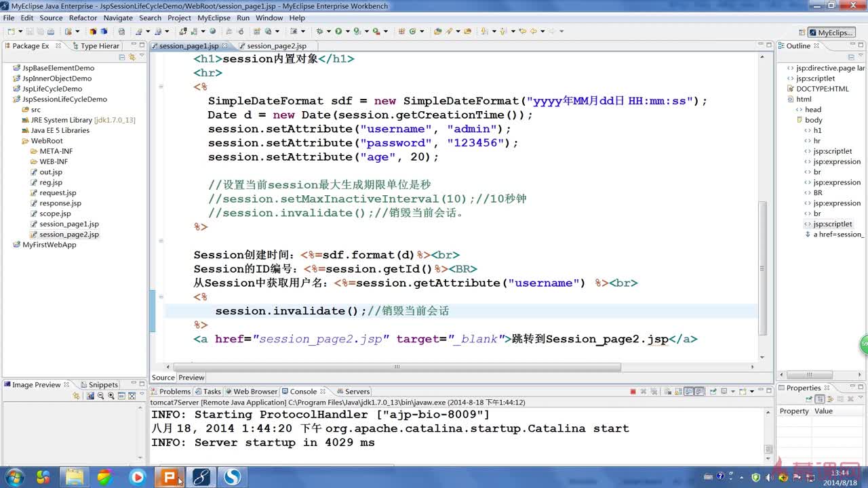868x488 pixels.
Task: Open media player icon on taskbar
Action: click(x=138, y=477)
